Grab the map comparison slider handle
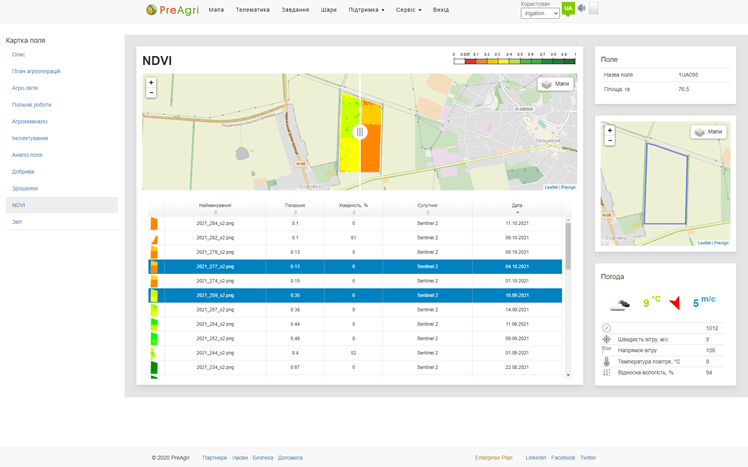748x467 pixels. (360, 132)
